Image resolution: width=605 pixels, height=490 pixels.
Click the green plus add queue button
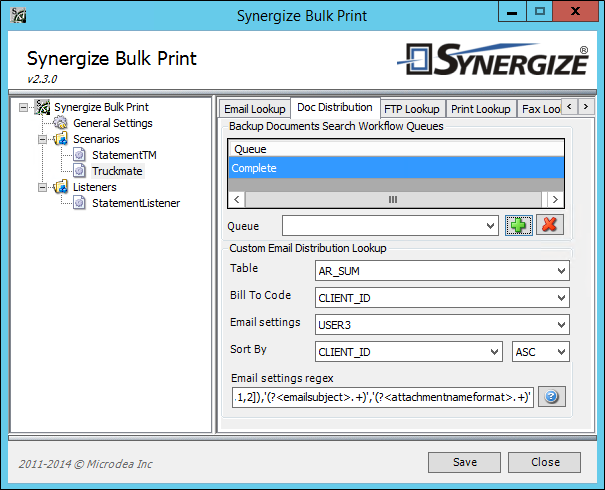519,225
